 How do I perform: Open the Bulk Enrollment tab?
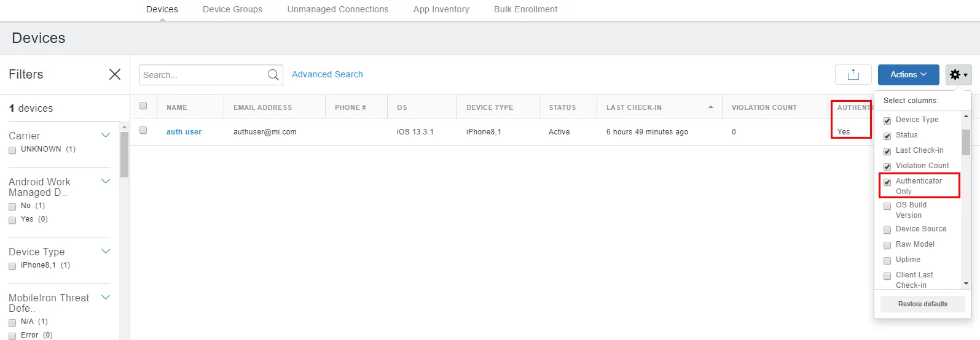[526, 9]
